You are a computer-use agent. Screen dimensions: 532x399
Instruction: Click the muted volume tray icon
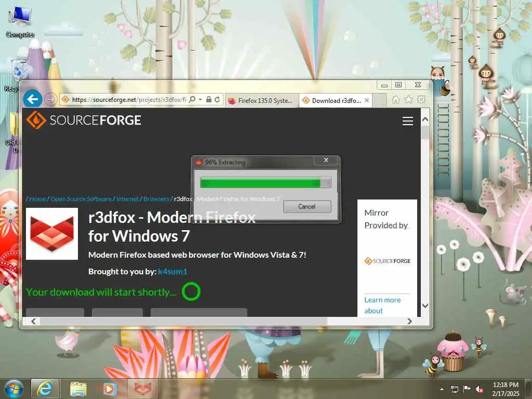point(480,390)
